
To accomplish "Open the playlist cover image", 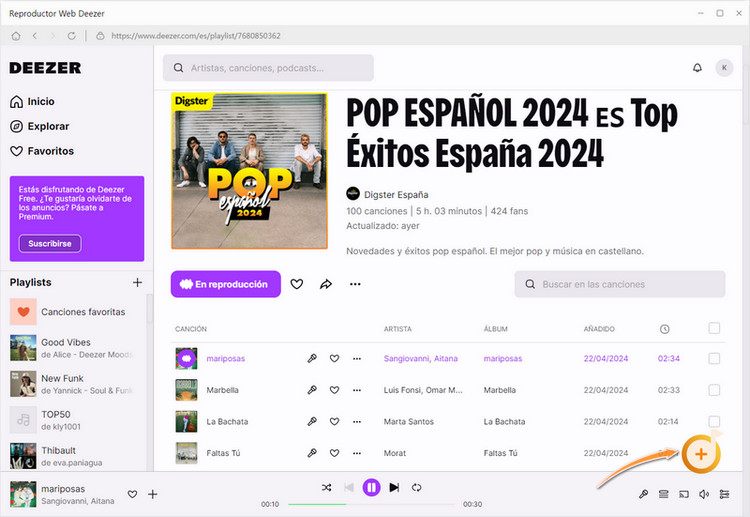I will click(x=249, y=171).
